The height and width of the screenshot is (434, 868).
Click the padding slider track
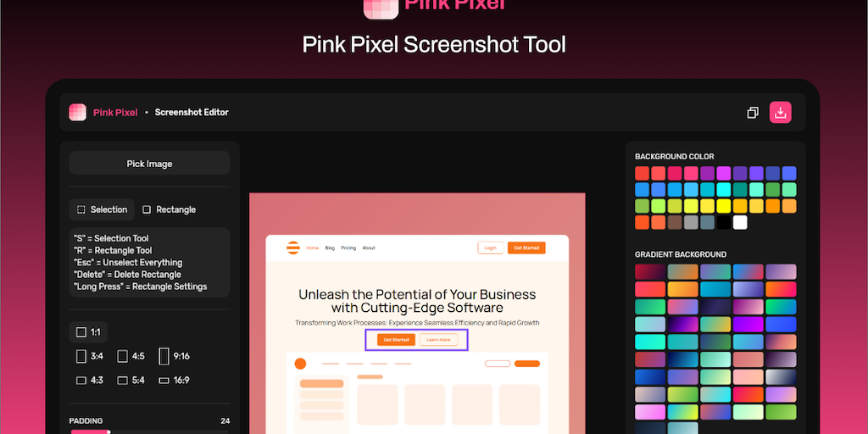[x=149, y=431]
